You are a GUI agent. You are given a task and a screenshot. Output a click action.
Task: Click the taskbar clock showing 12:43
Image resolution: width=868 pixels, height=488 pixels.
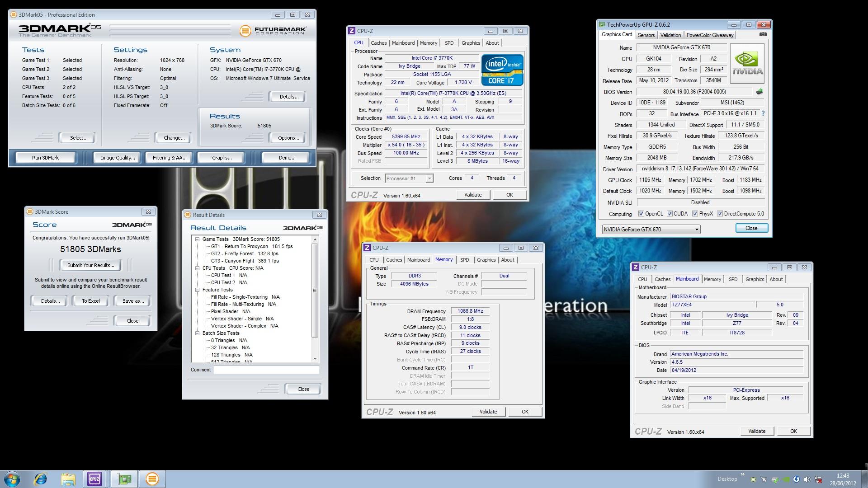[843, 479]
